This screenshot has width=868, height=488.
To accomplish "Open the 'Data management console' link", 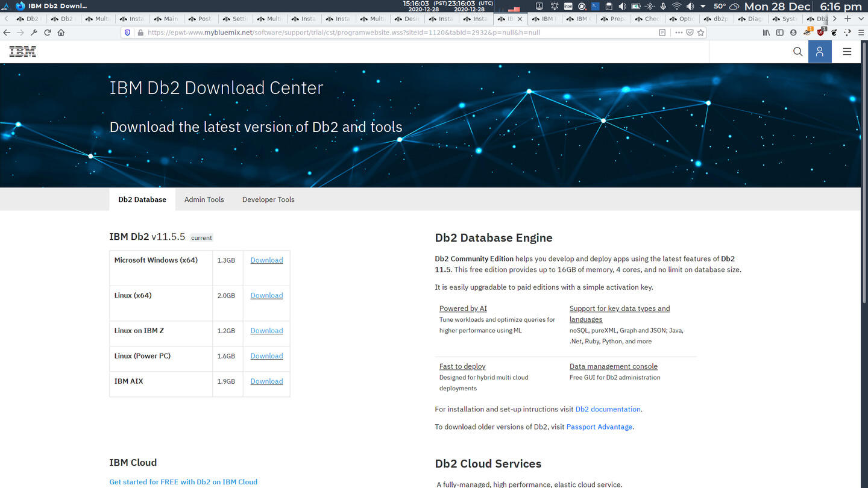I will pyautogui.click(x=614, y=366).
